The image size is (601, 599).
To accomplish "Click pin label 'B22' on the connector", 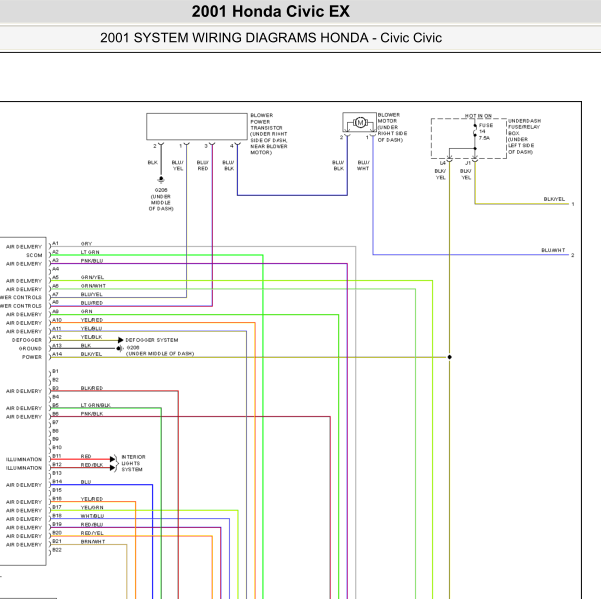I will (x=57, y=550).
